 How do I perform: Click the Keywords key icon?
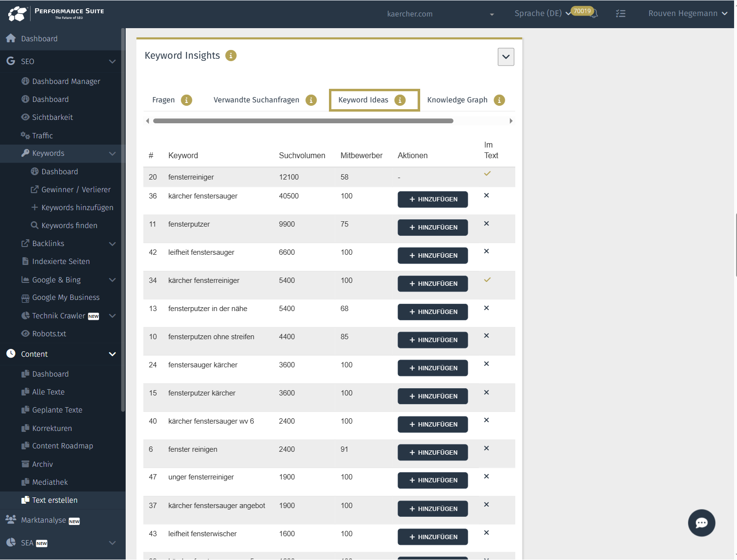tap(25, 153)
